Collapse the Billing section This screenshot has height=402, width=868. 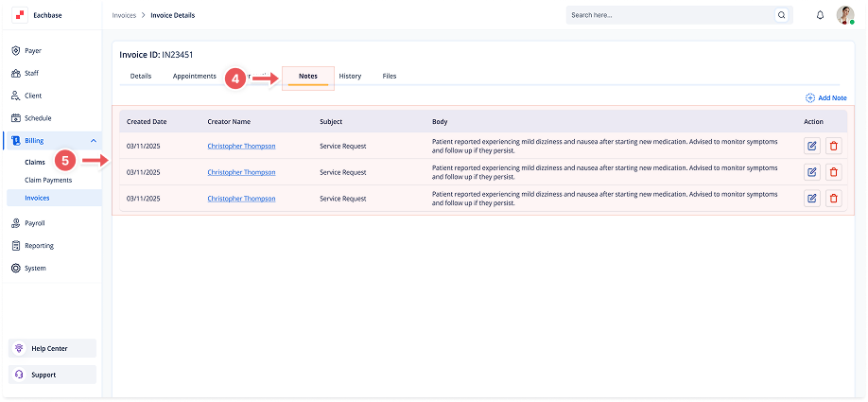93,141
